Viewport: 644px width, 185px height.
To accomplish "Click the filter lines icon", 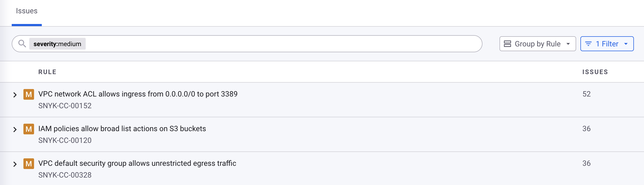I will click(588, 44).
